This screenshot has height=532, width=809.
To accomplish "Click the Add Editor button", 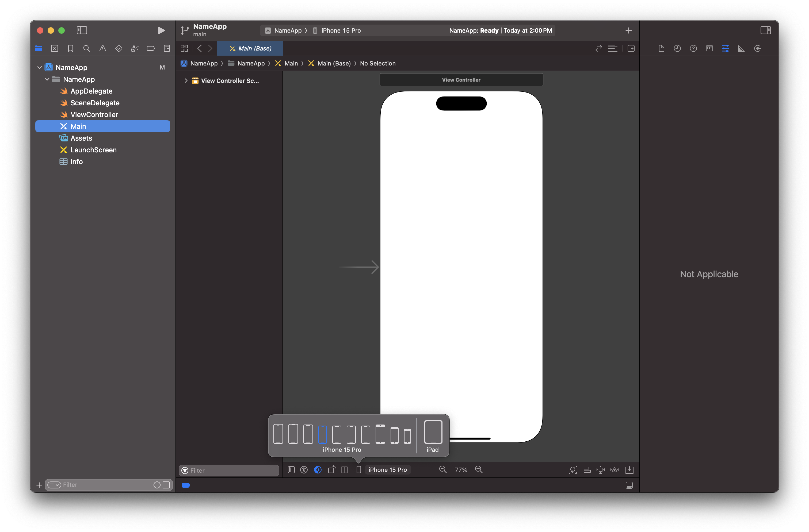I will [x=631, y=49].
